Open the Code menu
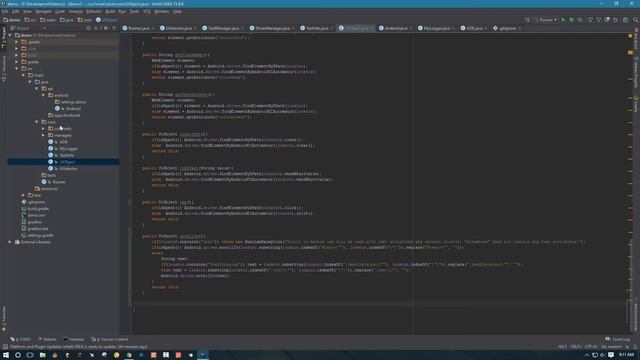The image size is (640, 360). coord(60,11)
